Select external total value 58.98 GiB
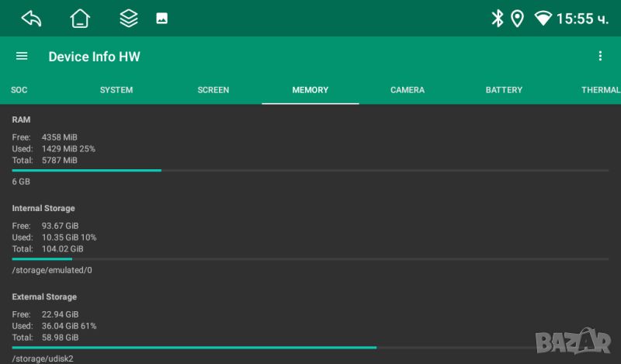Image resolution: width=621 pixels, height=364 pixels. pos(61,338)
